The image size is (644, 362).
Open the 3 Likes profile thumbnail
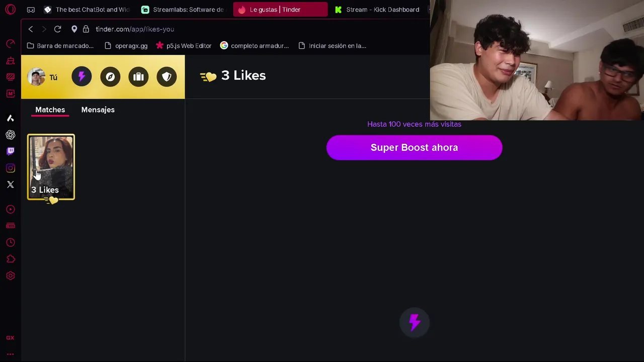(51, 167)
